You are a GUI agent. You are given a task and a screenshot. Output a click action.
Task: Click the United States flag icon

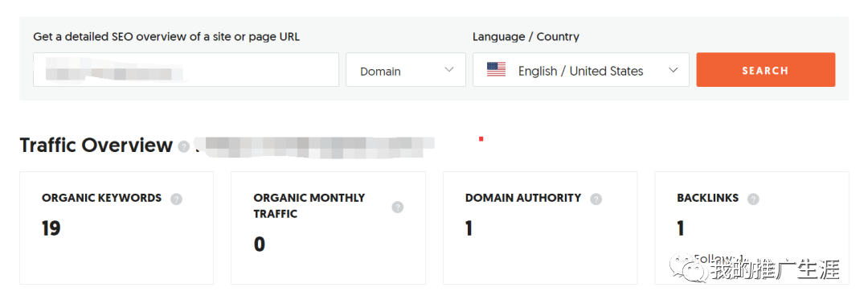pos(496,70)
